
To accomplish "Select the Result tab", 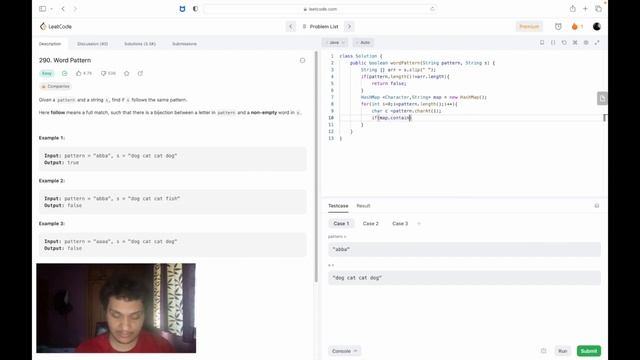I will click(363, 206).
